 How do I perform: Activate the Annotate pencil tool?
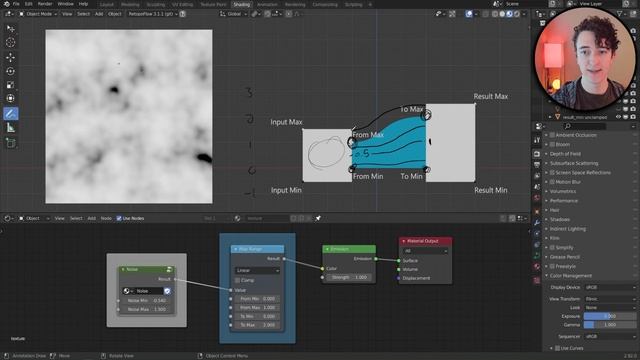coord(11,113)
